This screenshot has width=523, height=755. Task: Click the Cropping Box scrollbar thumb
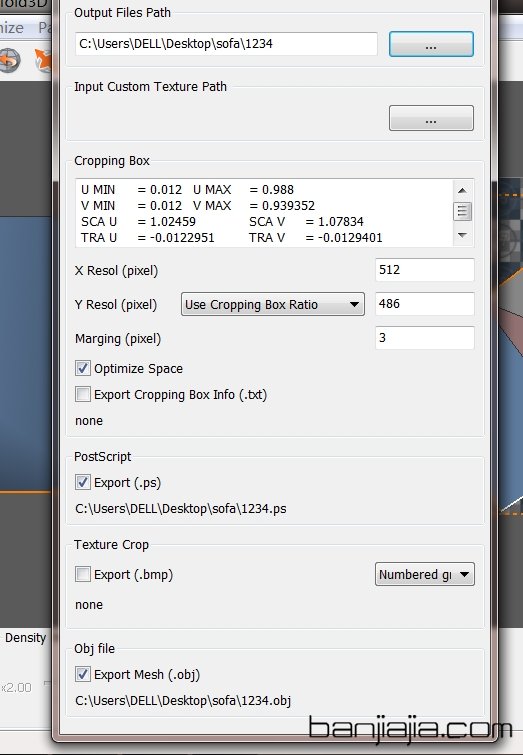tap(462, 211)
